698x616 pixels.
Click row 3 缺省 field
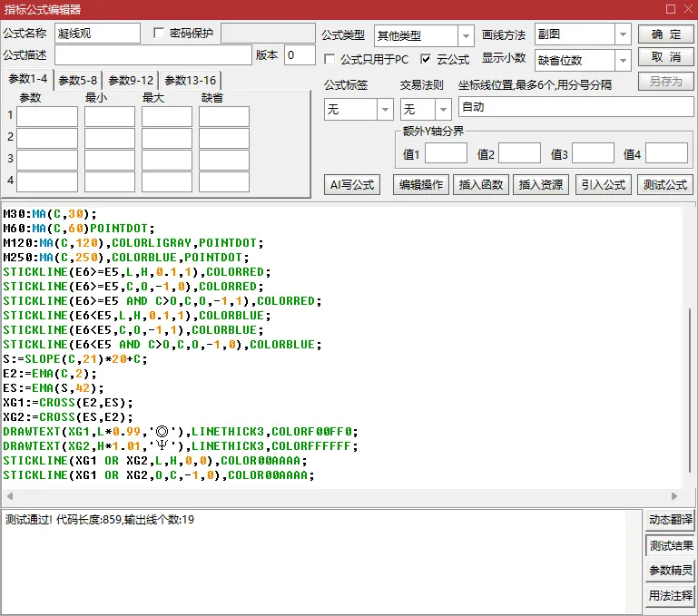224,161
